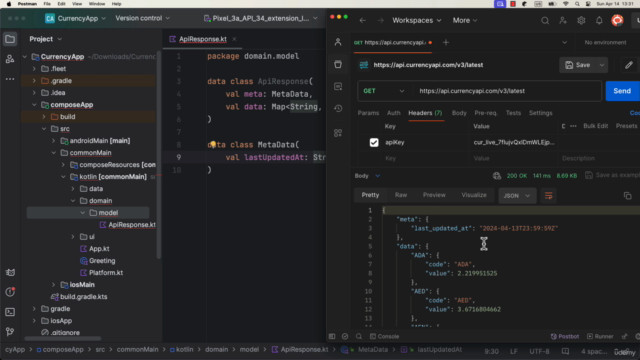Click the network globe icon near 200 OK
The width and height of the screenshot is (640, 360).
tap(497, 176)
